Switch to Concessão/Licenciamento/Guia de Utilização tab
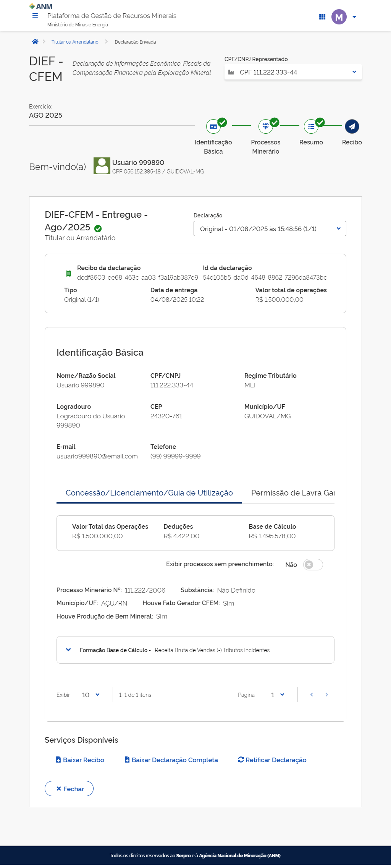Viewport: 391px width, 868px height. click(x=149, y=493)
